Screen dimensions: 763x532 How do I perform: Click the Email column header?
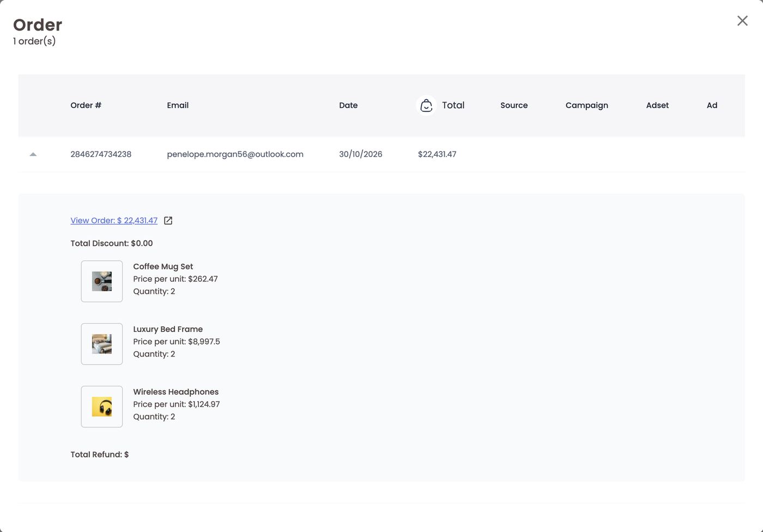(178, 105)
